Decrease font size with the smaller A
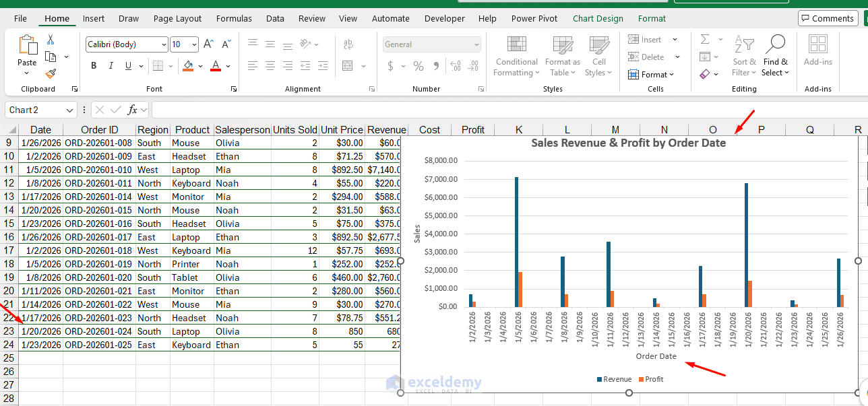 click(226, 44)
